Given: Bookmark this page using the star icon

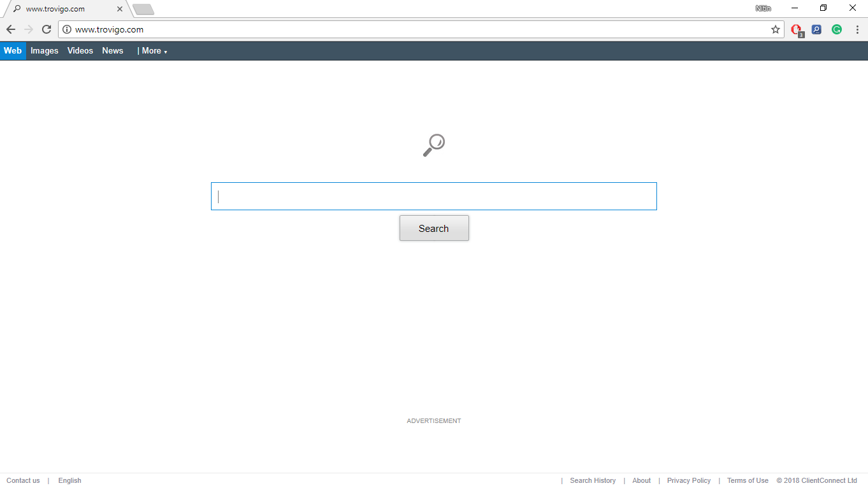Looking at the screenshot, I should pos(776,29).
